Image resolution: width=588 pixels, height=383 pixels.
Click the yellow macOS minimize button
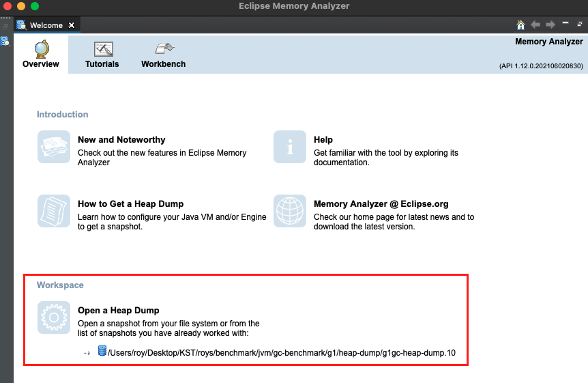[x=21, y=6]
